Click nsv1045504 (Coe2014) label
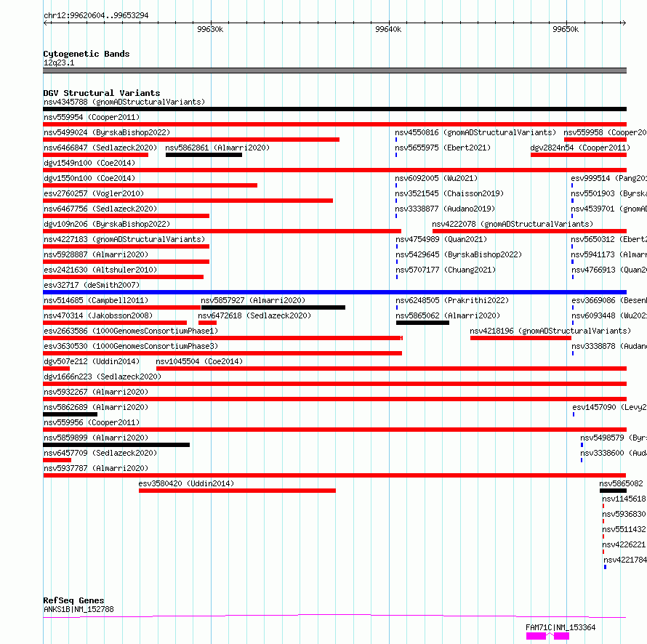Image resolution: width=647 pixels, height=644 pixels. coord(199,361)
